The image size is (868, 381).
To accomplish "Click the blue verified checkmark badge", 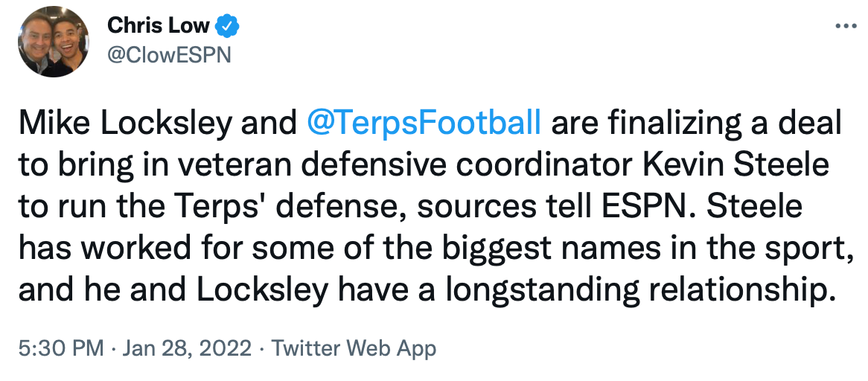I will [227, 26].
